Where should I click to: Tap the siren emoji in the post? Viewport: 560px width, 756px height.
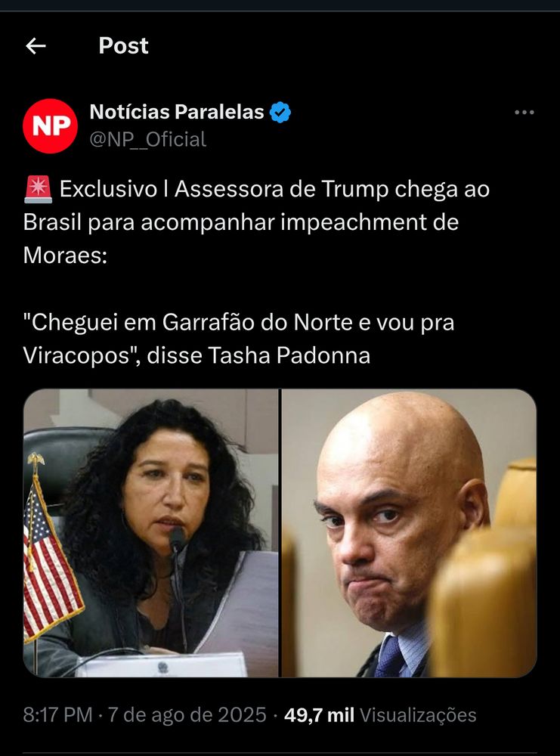[38, 189]
